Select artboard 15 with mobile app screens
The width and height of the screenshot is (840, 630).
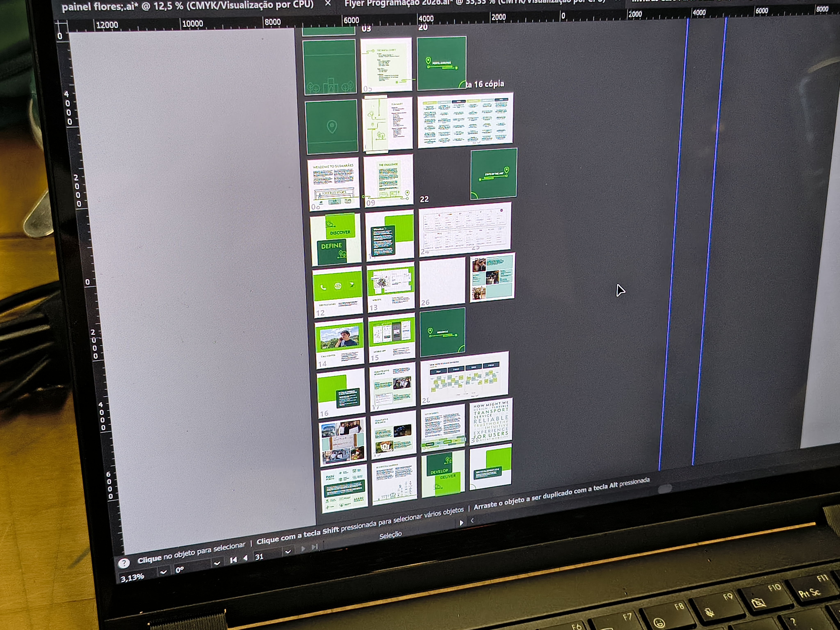tap(392, 338)
